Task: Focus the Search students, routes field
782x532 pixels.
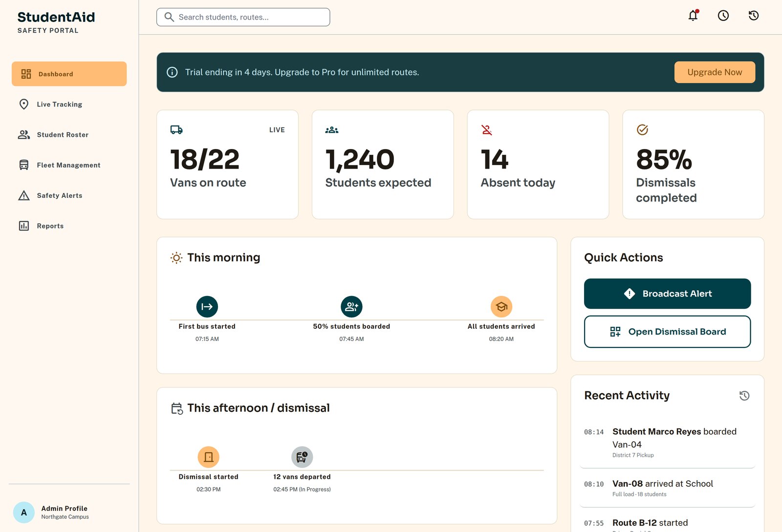Action: (243, 17)
